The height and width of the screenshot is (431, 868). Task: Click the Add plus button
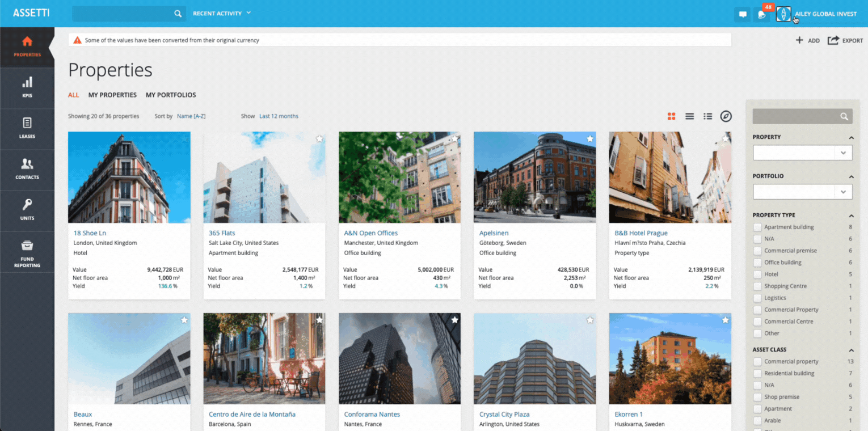pos(807,40)
